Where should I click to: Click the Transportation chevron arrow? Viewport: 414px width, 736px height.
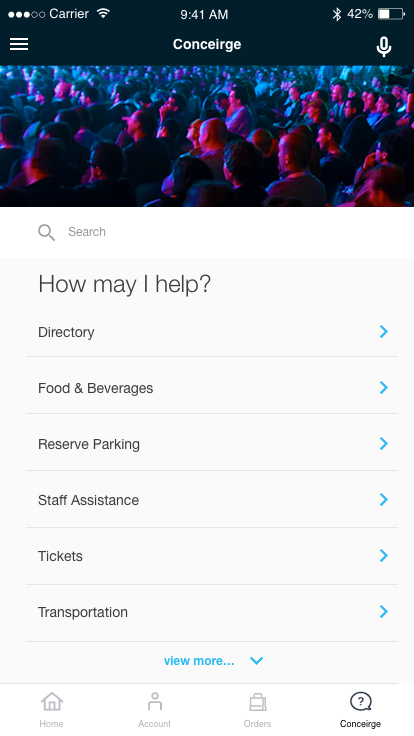384,612
